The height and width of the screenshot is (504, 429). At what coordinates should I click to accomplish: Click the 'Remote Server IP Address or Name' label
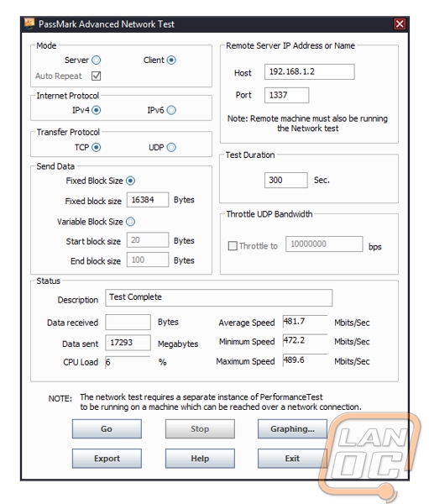pyautogui.click(x=290, y=45)
